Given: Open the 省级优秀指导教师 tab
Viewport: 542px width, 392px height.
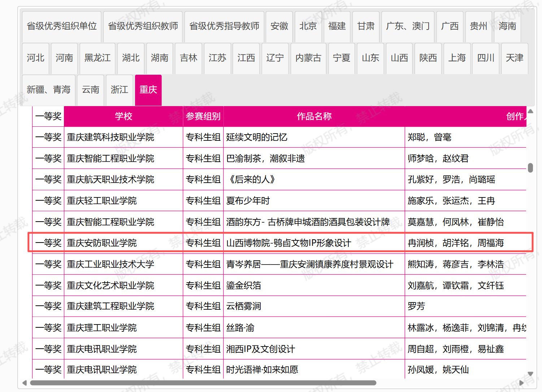Looking at the screenshot, I should pyautogui.click(x=224, y=26).
